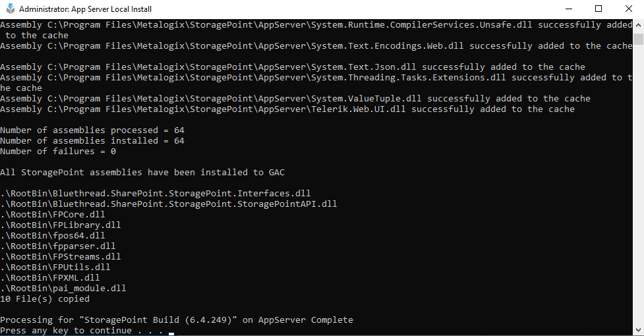Screen dimensions: 644x336
Task: Click the "Processing for StoragePoint Build" line
Action: (x=177, y=320)
